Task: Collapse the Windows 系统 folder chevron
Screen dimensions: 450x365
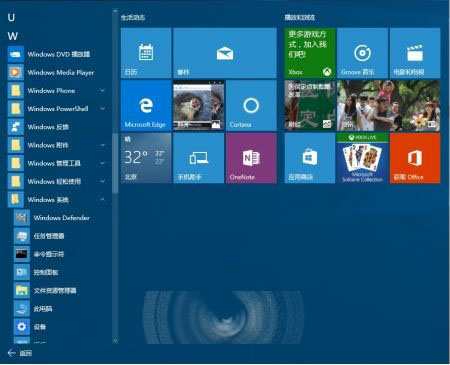Action: click(103, 199)
